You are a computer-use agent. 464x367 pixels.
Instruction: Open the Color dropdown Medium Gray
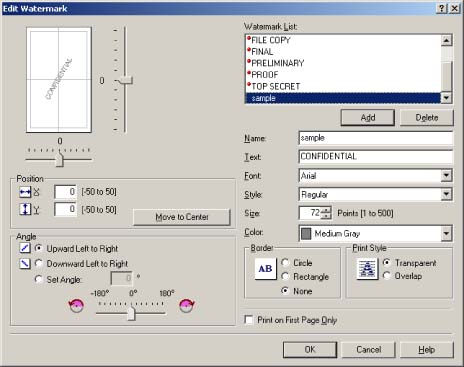(446, 233)
